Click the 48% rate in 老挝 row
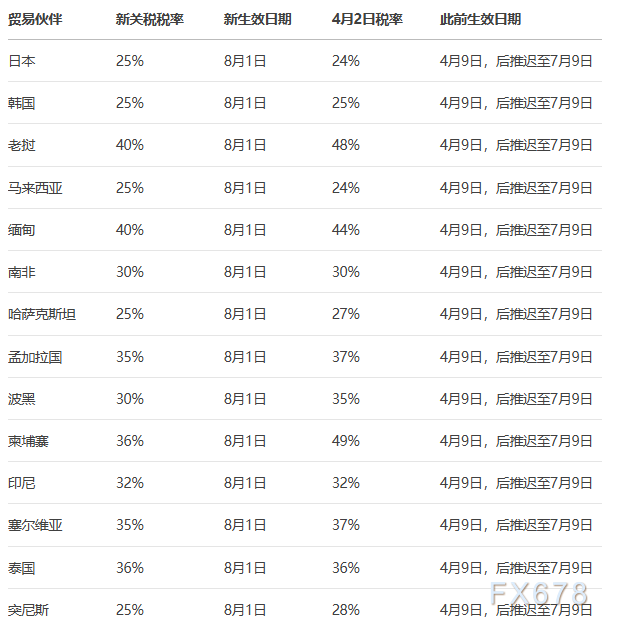The image size is (618, 629). pyautogui.click(x=346, y=145)
